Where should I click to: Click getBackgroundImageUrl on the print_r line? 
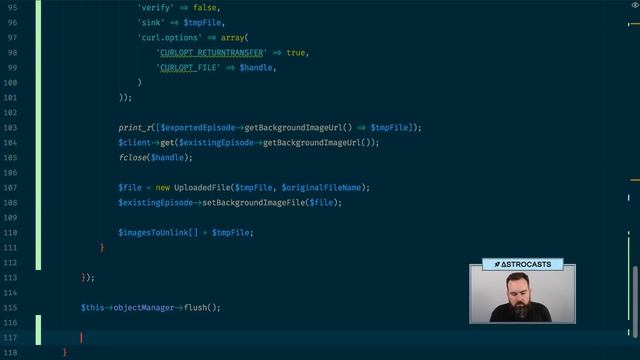[293, 127]
